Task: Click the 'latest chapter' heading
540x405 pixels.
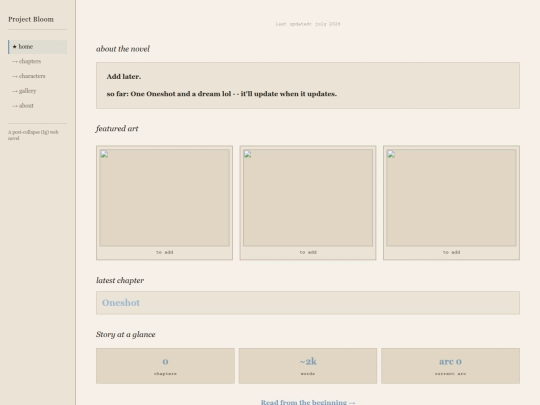Action: tap(120, 280)
